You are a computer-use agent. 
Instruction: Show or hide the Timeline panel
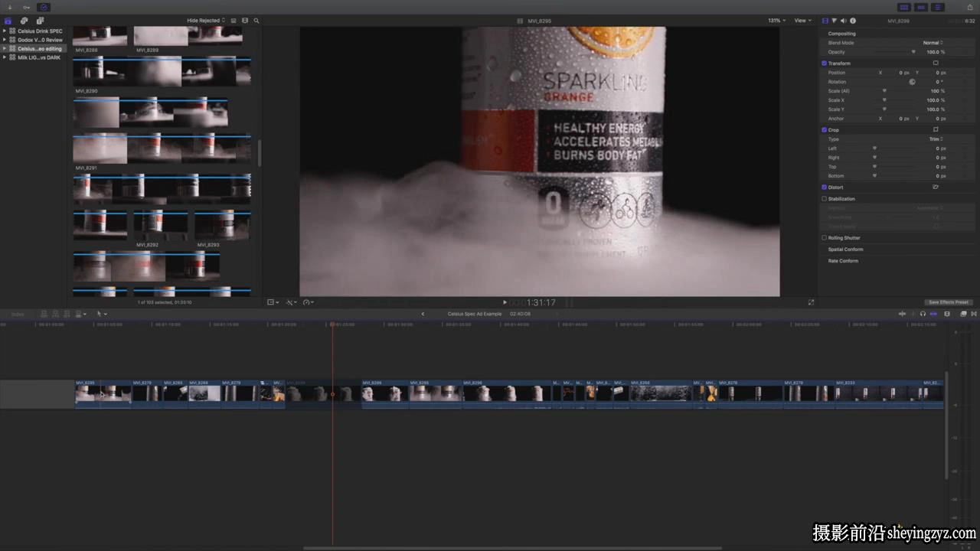pos(921,7)
